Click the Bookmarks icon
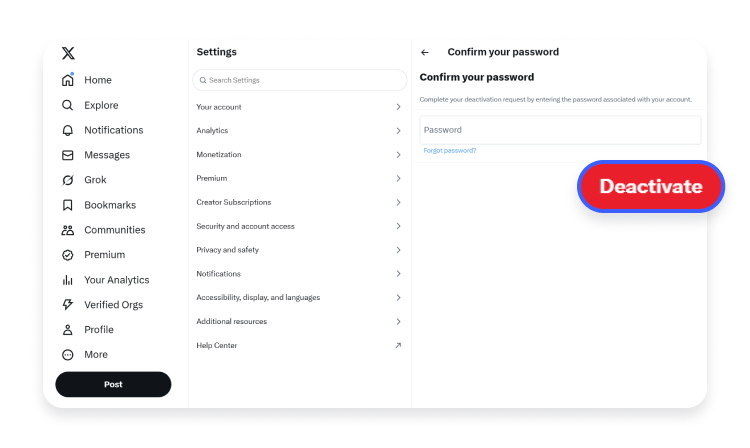Screen dimensions: 750x448 (x=68, y=205)
